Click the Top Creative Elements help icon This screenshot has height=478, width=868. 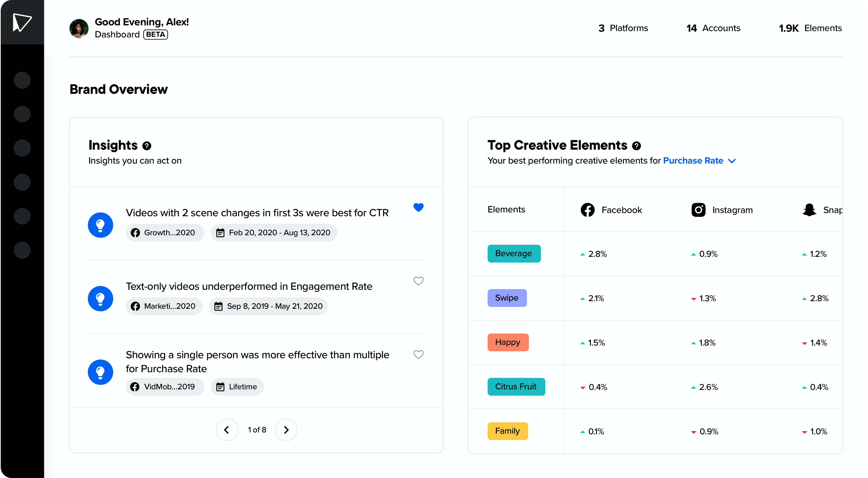pos(636,146)
